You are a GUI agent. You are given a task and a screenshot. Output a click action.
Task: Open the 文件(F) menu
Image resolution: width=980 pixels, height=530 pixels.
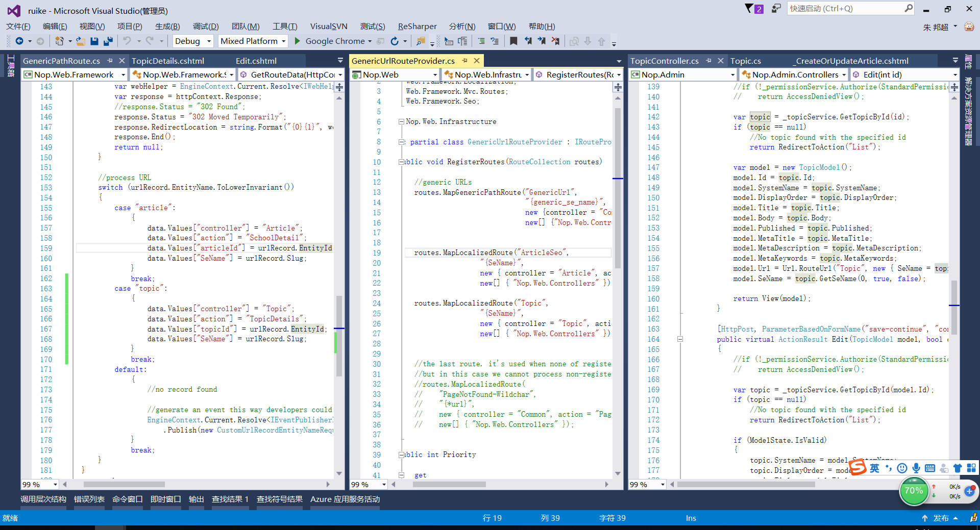coord(18,27)
